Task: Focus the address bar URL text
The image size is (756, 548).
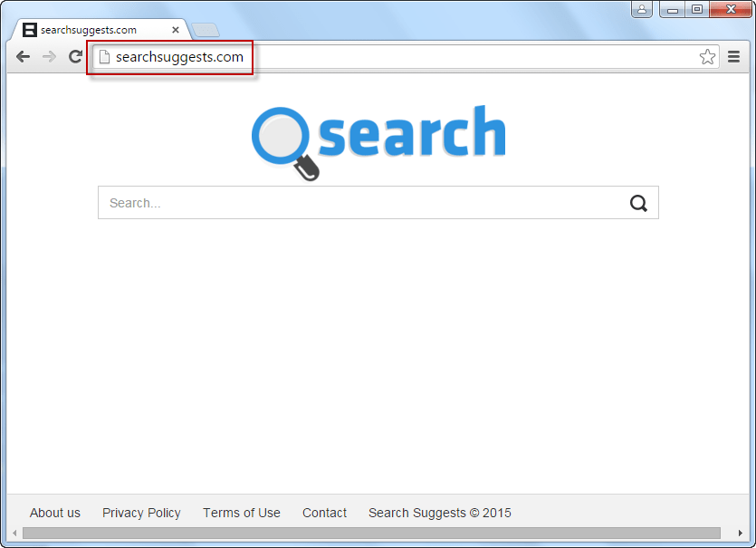Action: [x=179, y=57]
